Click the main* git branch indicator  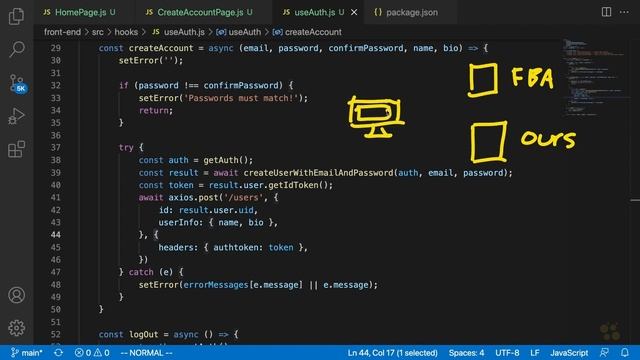(x=27, y=353)
